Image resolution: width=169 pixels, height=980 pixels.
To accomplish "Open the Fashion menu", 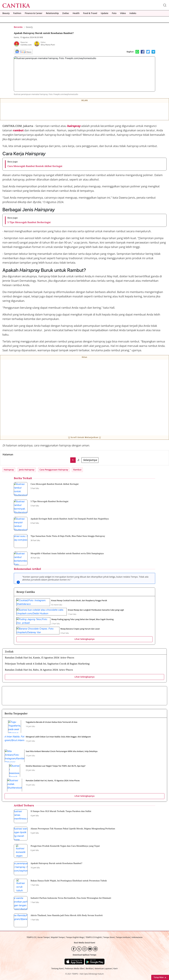I will 17,13.
